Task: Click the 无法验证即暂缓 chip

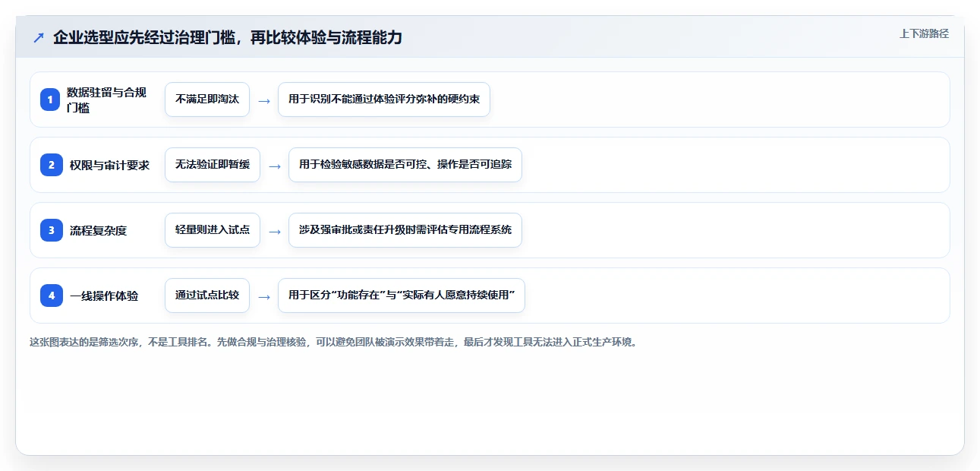Action: coord(213,165)
